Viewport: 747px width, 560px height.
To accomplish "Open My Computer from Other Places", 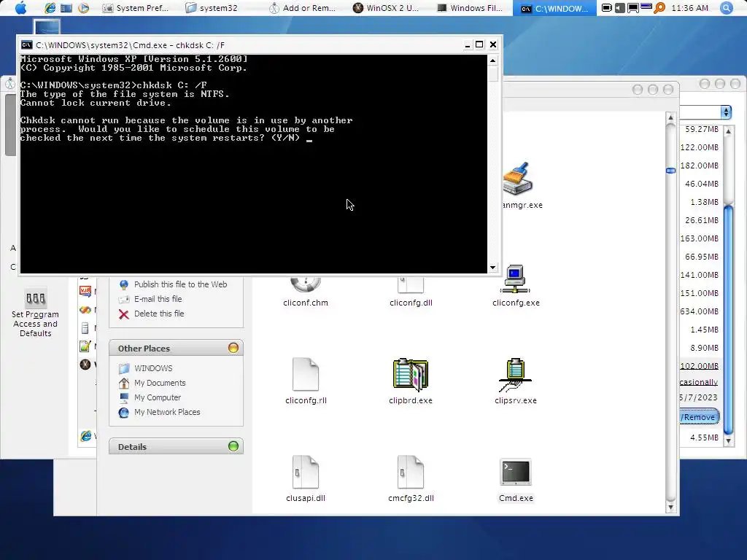I will point(158,397).
